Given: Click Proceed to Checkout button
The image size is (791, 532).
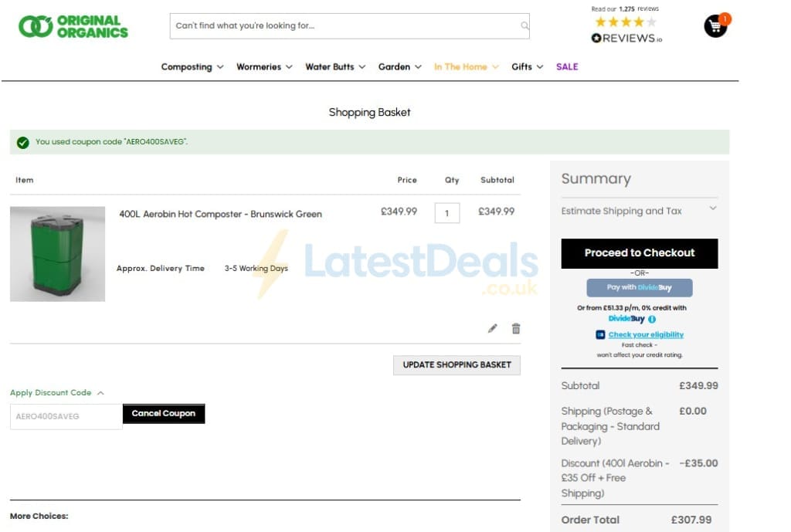Looking at the screenshot, I should click(x=639, y=253).
